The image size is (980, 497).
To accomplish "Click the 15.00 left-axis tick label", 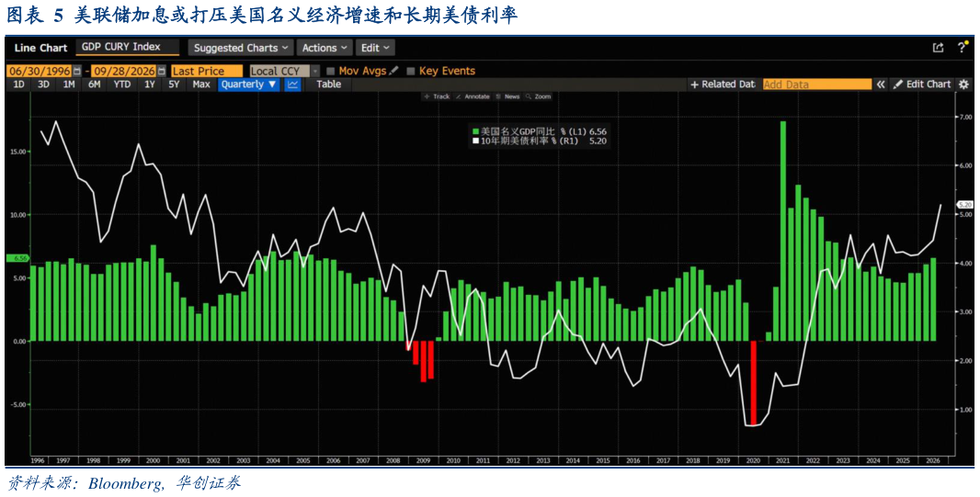I will (x=18, y=151).
